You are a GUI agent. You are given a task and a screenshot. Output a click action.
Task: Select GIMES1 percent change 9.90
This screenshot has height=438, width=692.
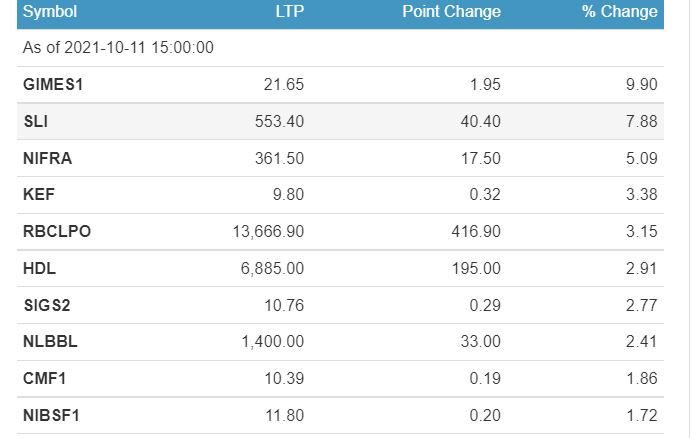(x=642, y=84)
